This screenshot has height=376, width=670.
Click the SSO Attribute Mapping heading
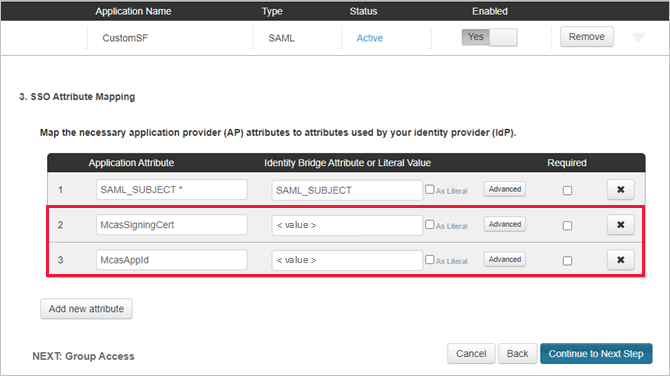point(77,97)
